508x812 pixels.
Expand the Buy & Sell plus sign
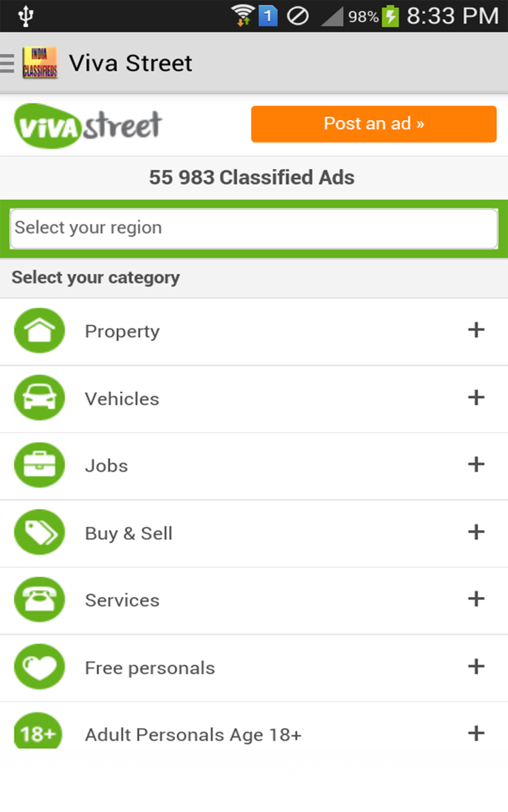[476, 532]
